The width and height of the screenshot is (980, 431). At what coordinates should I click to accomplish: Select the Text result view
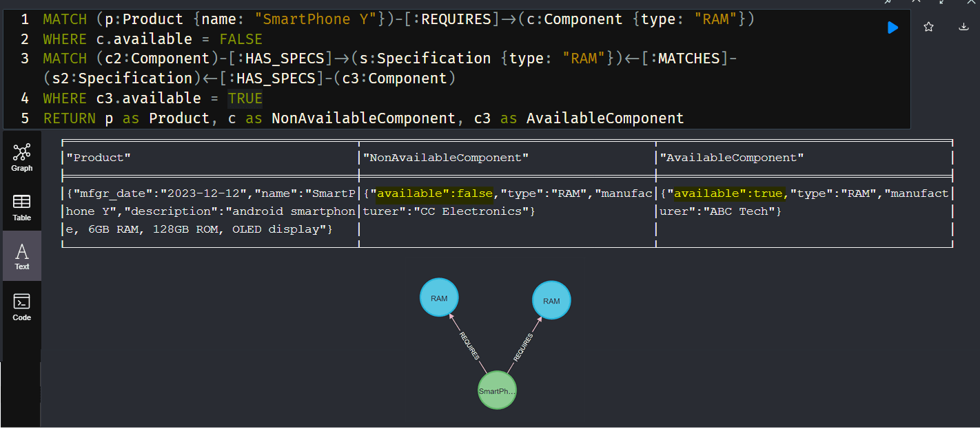click(22, 255)
